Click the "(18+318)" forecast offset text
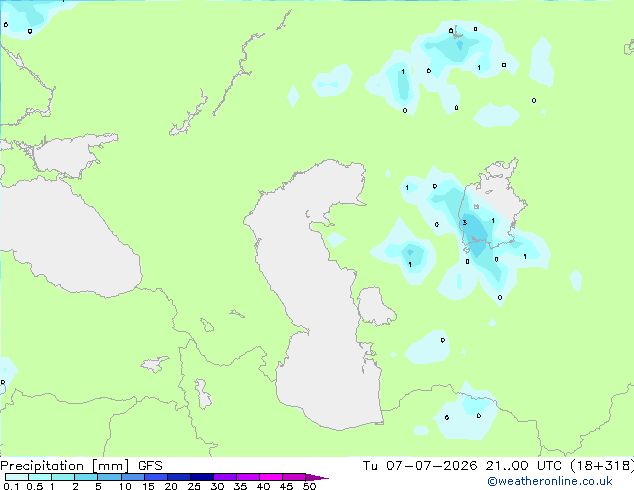 [x=602, y=466]
